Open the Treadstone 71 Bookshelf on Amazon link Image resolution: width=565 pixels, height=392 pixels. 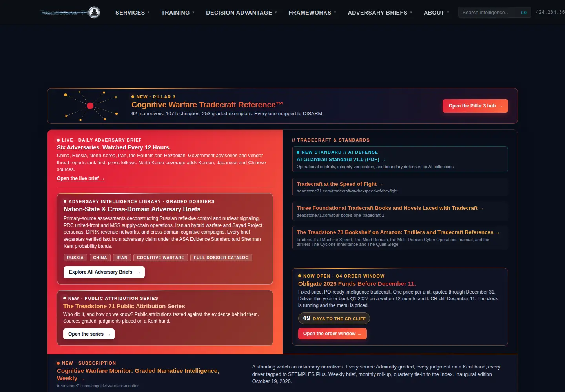click(x=398, y=232)
